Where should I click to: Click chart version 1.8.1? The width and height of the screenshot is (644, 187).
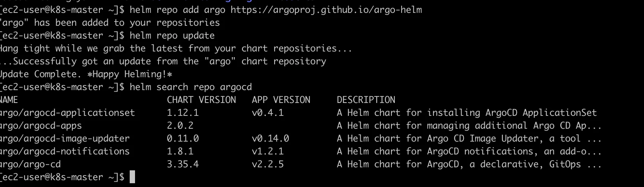(180, 151)
